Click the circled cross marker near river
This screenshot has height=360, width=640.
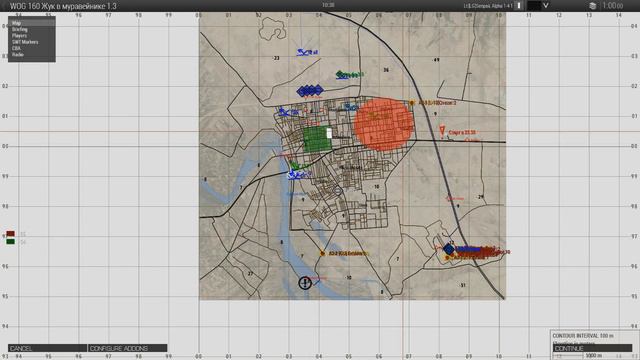tap(305, 282)
